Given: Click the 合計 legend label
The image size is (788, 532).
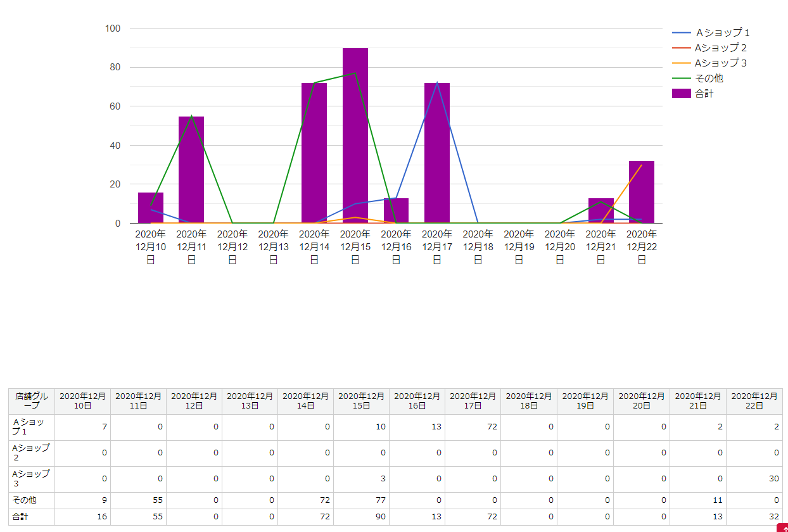Looking at the screenshot, I should (704, 94).
